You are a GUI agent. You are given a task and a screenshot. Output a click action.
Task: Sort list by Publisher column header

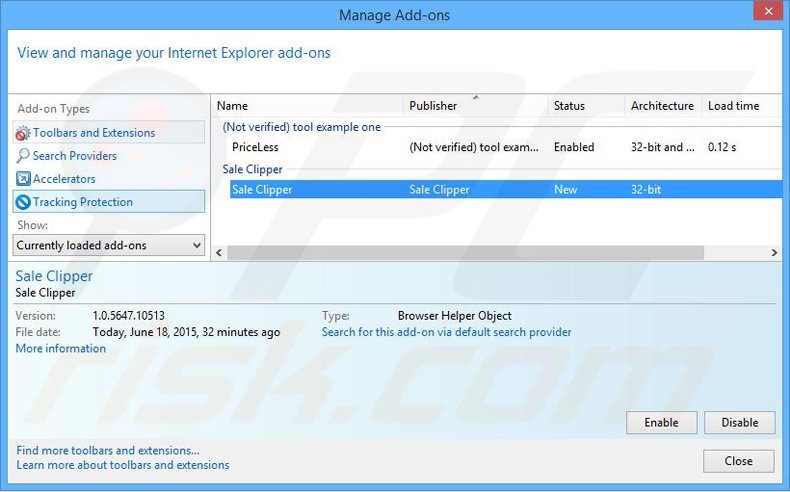(x=475, y=106)
